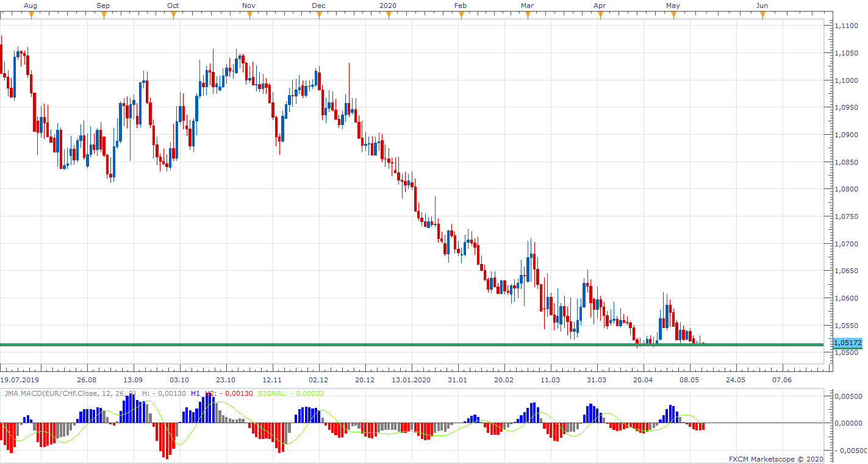Click the 1,0700 price axis label
The height and width of the screenshot is (464, 868).
point(847,244)
